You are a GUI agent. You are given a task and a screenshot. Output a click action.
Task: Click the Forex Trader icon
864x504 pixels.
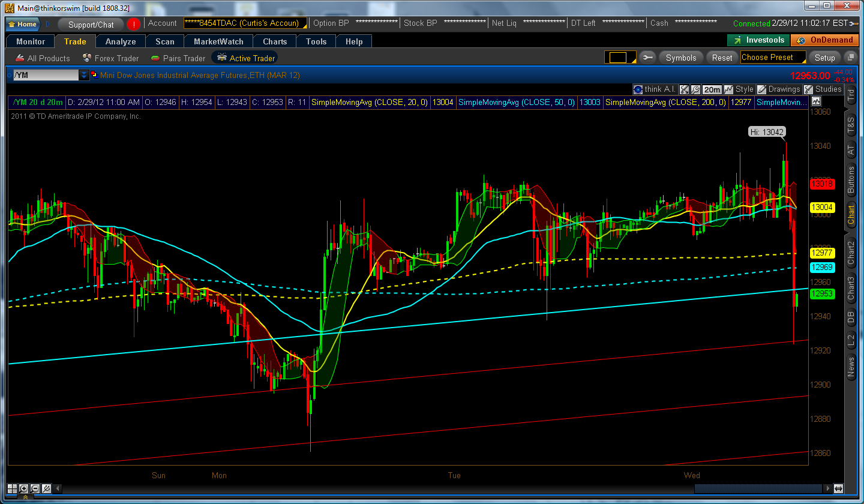pos(88,58)
